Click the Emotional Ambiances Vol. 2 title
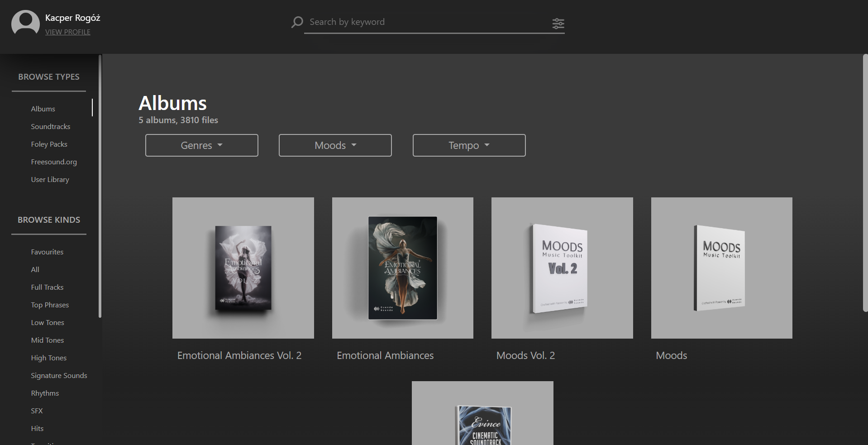Image resolution: width=868 pixels, height=445 pixels. 239,356
